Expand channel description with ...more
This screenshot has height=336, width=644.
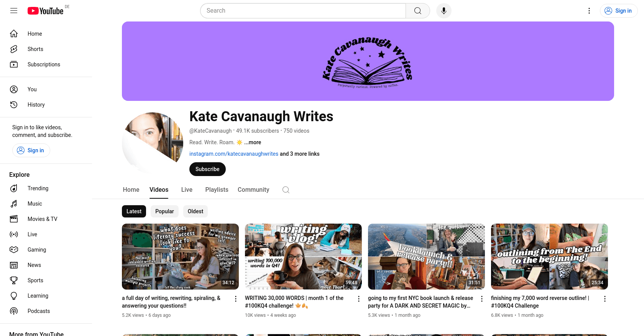[x=253, y=142]
